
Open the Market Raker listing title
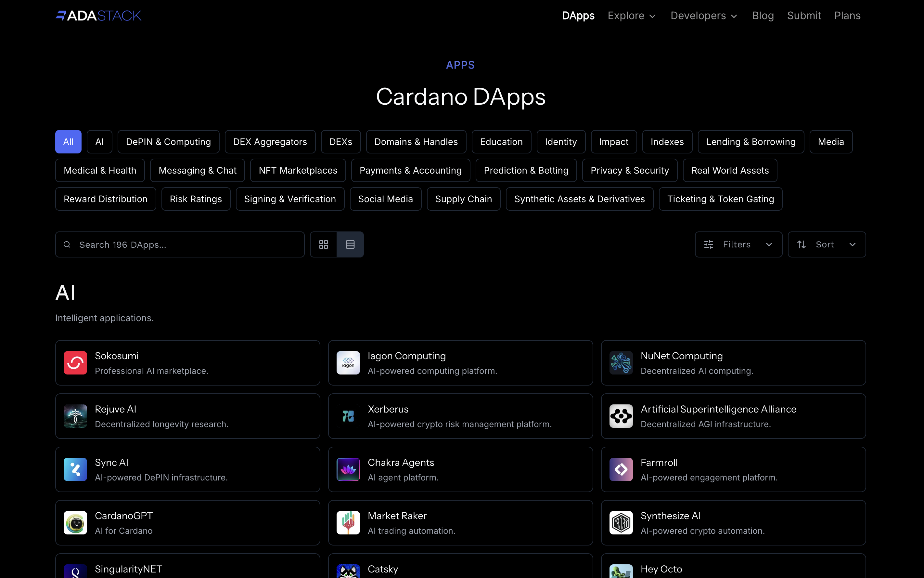coord(397,516)
